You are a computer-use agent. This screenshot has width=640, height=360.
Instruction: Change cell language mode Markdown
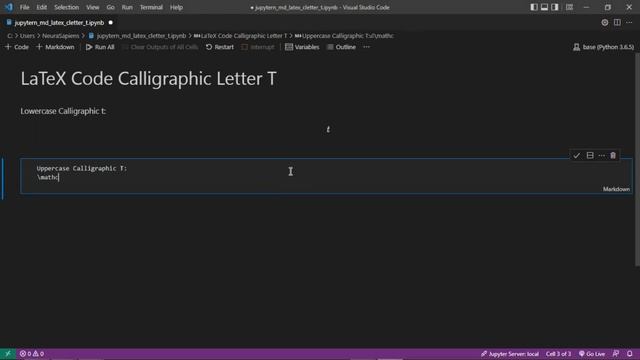point(616,189)
